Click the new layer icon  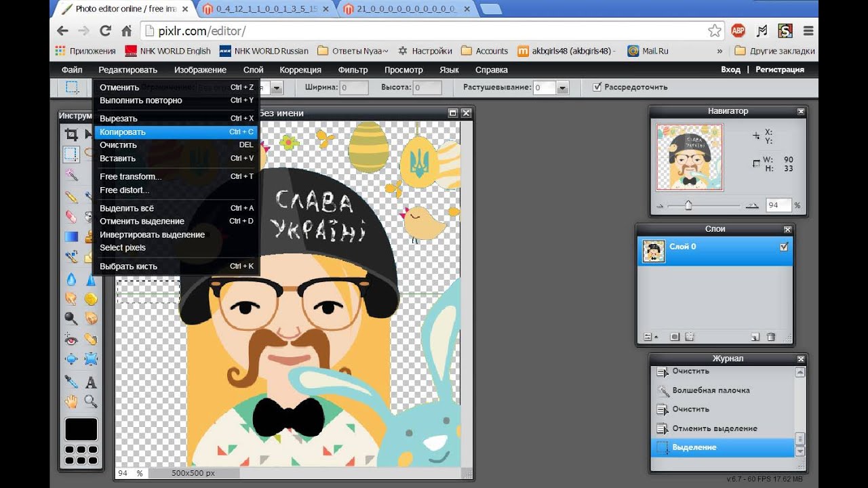coord(755,337)
